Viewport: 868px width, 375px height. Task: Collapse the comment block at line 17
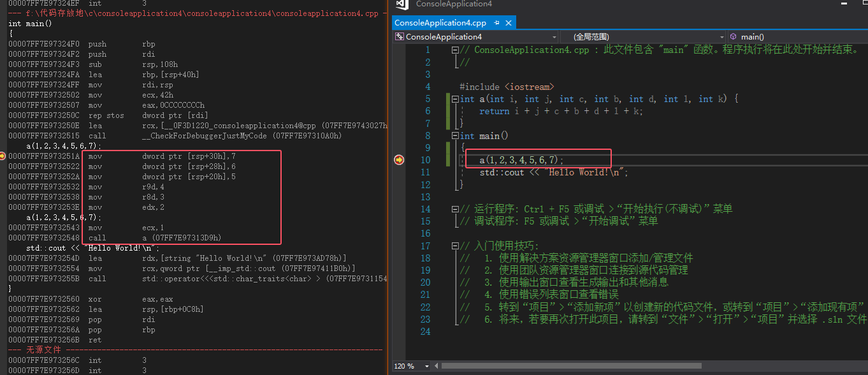click(x=454, y=246)
